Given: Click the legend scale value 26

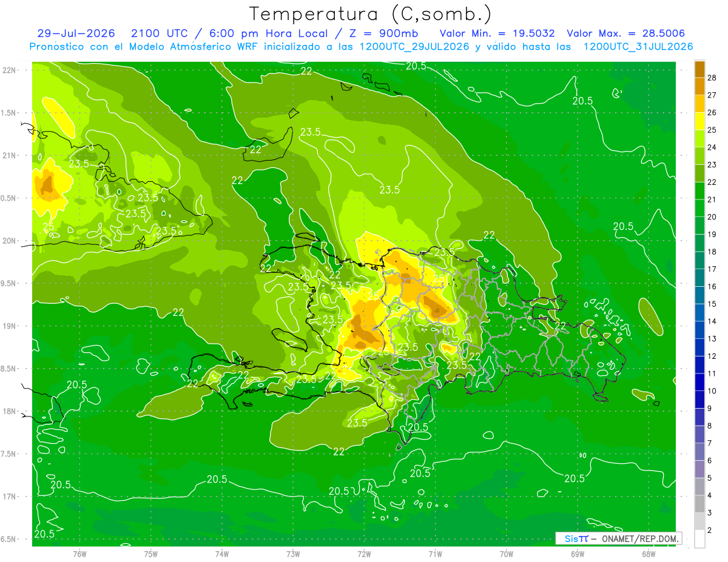Looking at the screenshot, I should (712, 113).
